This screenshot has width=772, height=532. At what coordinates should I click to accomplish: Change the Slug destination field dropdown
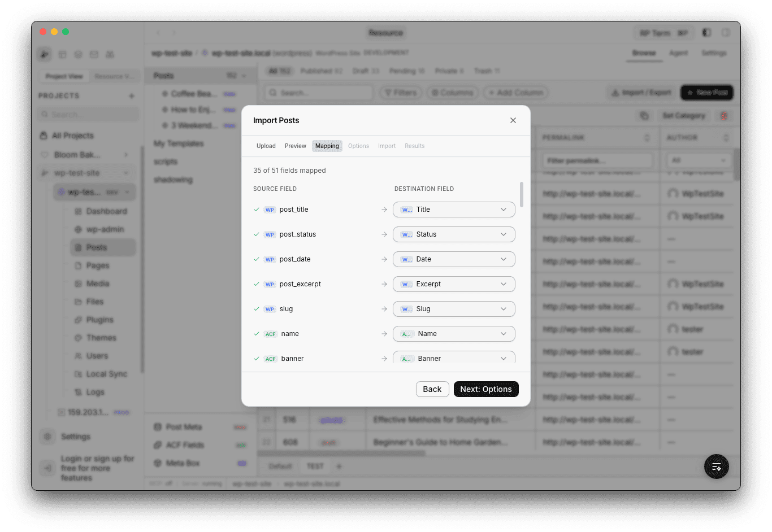pyautogui.click(x=454, y=309)
